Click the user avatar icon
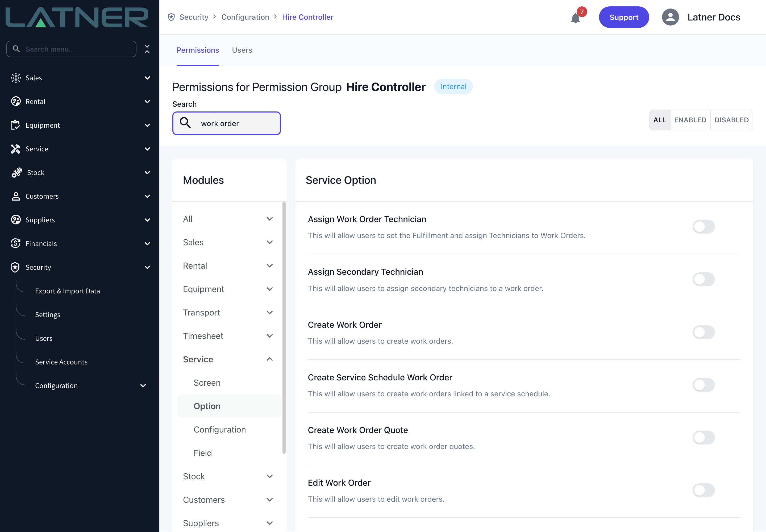 click(670, 17)
